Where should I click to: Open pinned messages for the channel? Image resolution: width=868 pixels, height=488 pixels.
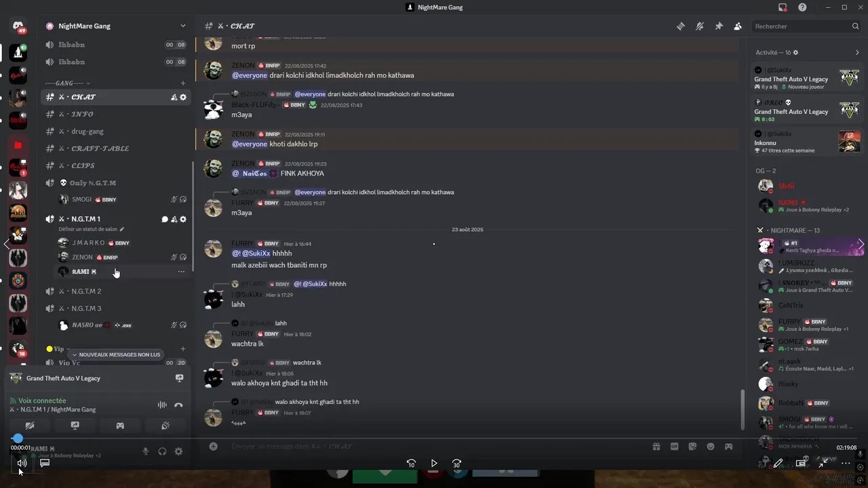[719, 26]
